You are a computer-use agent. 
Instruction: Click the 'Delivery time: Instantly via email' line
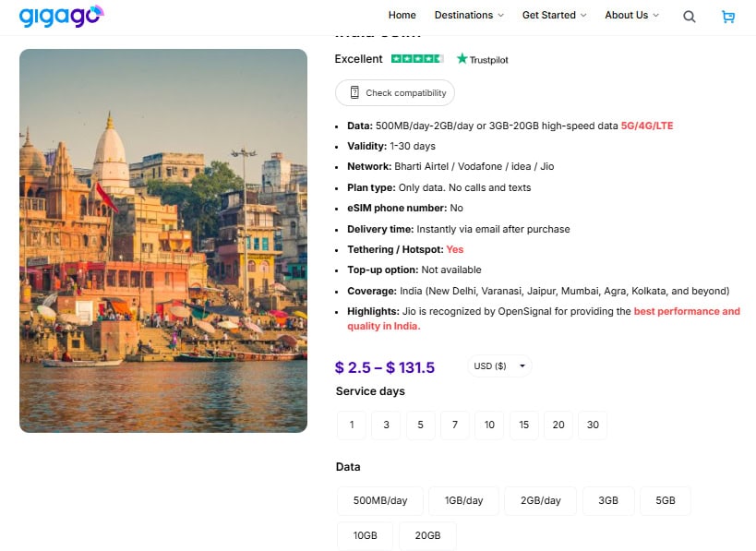coord(459,229)
